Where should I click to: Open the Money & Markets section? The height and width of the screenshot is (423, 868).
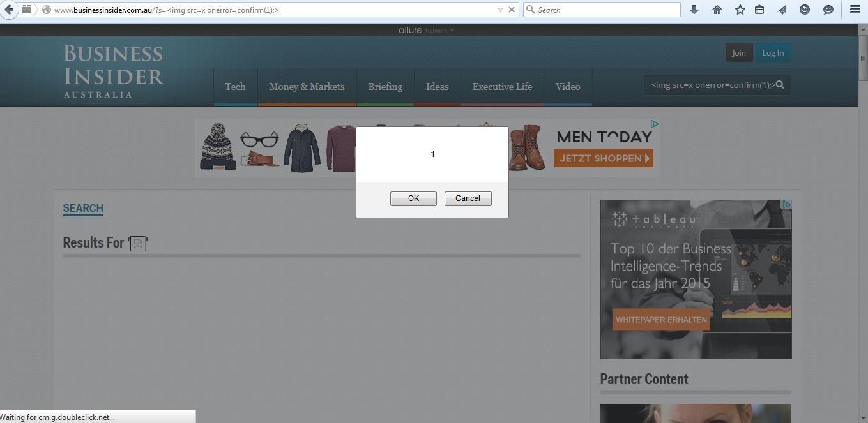tap(307, 87)
